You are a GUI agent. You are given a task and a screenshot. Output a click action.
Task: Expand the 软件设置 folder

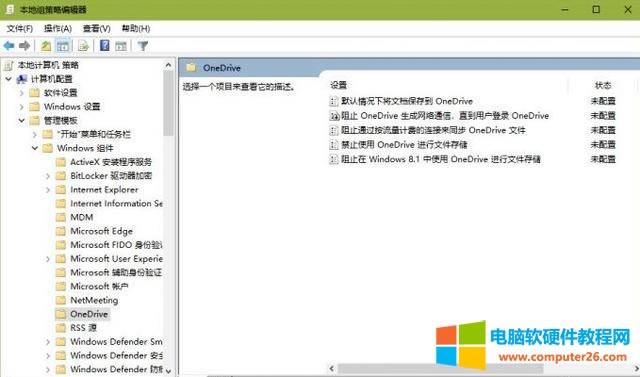(x=22, y=93)
